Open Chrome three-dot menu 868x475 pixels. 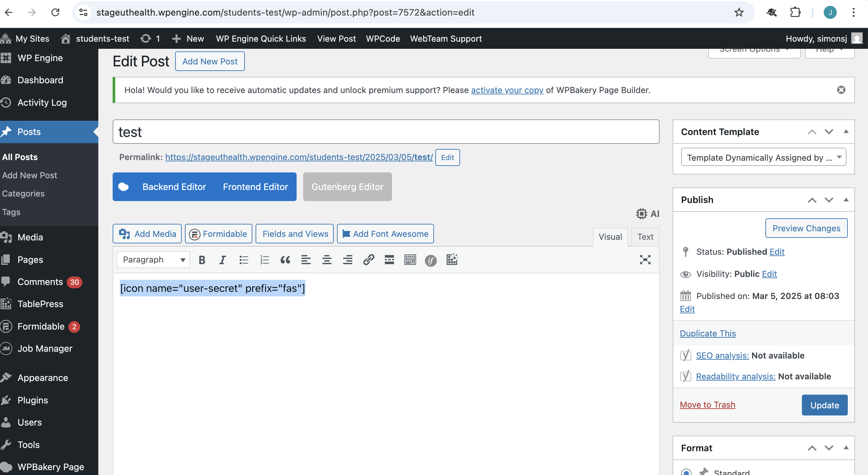853,12
